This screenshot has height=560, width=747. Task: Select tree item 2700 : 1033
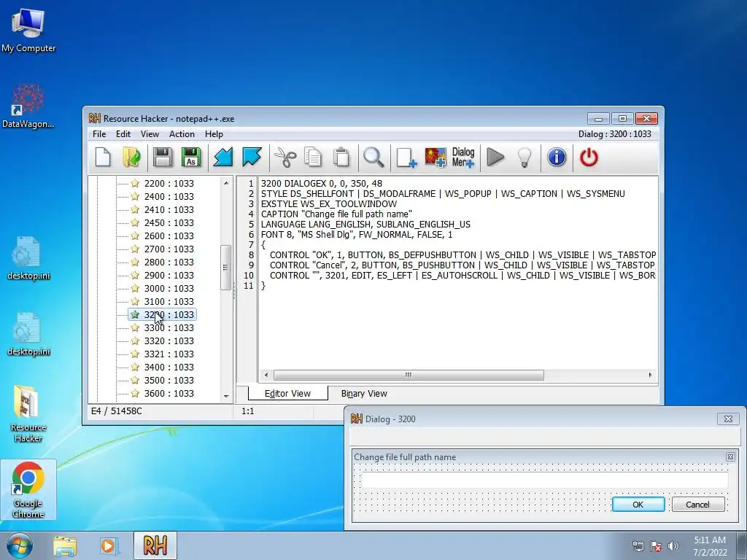[x=169, y=249]
